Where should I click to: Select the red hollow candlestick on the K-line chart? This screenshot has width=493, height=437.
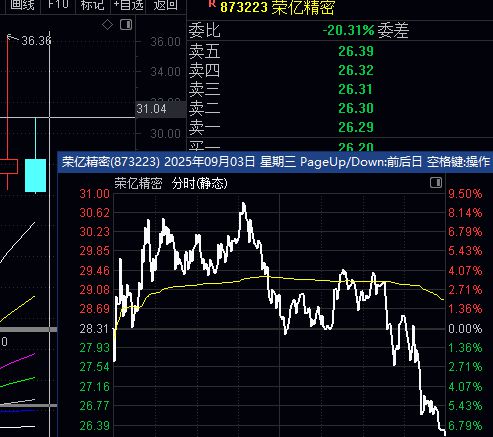pos(8,167)
